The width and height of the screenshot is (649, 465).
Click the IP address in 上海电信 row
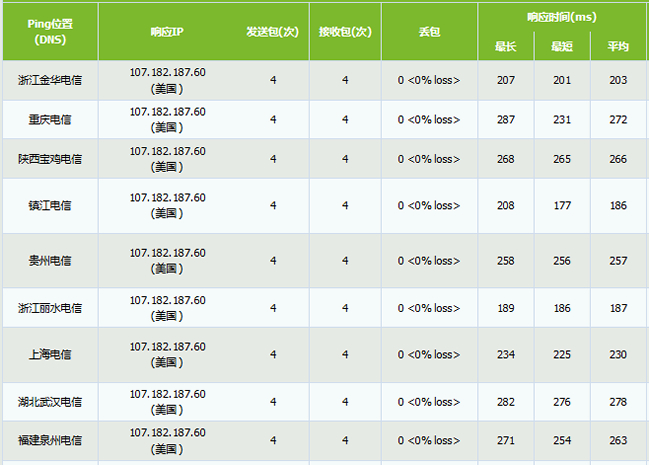pos(167,346)
